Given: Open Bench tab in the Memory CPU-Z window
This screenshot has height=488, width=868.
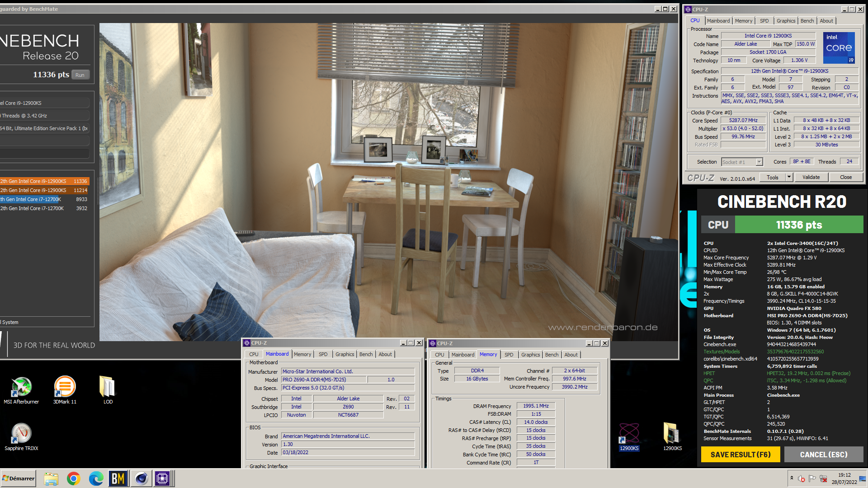Looking at the screenshot, I should (x=552, y=355).
